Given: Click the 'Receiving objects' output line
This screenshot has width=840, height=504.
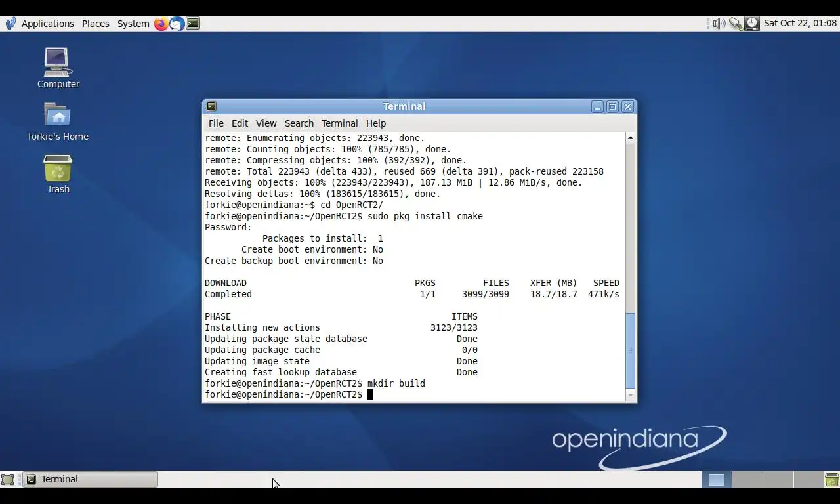Looking at the screenshot, I should pos(394,182).
